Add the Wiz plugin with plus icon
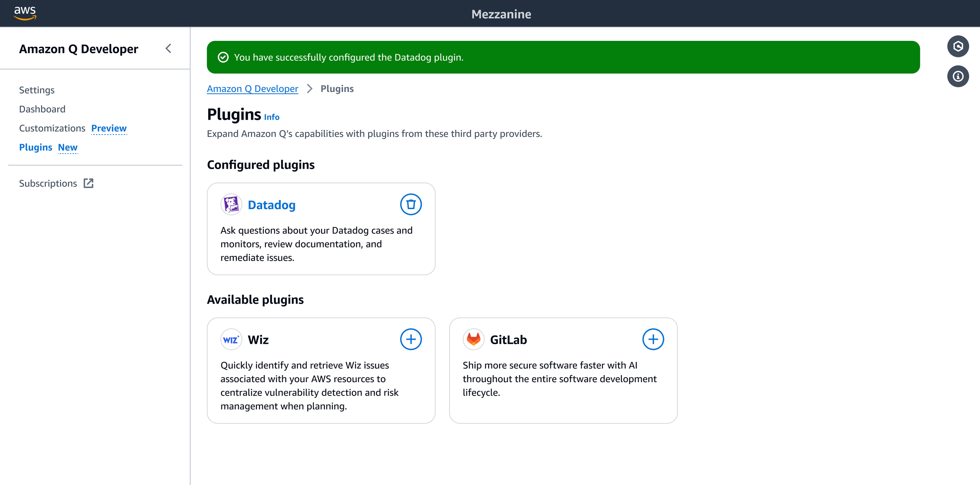980x485 pixels. click(410, 339)
